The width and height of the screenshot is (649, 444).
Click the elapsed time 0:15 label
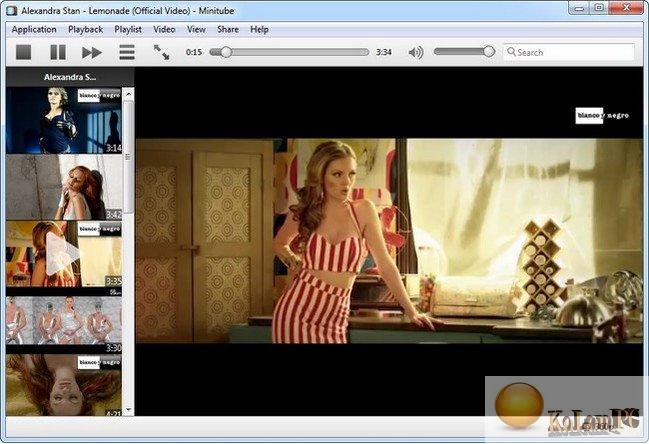[194, 52]
